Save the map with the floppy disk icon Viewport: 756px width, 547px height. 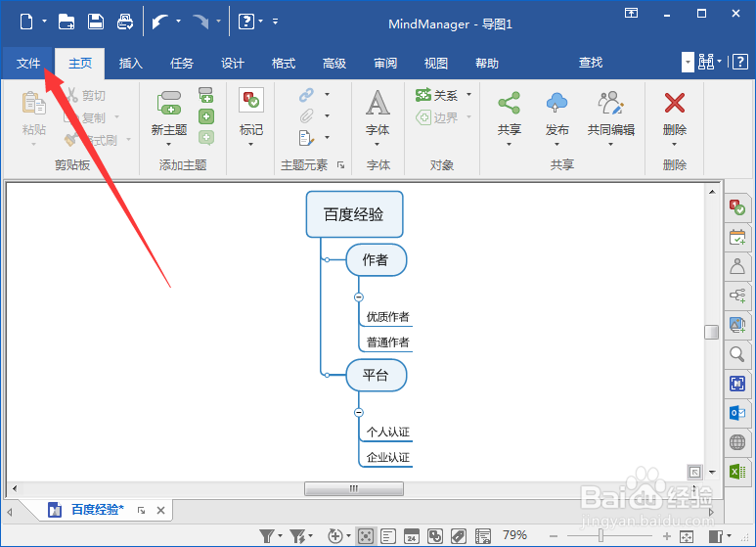(x=96, y=22)
